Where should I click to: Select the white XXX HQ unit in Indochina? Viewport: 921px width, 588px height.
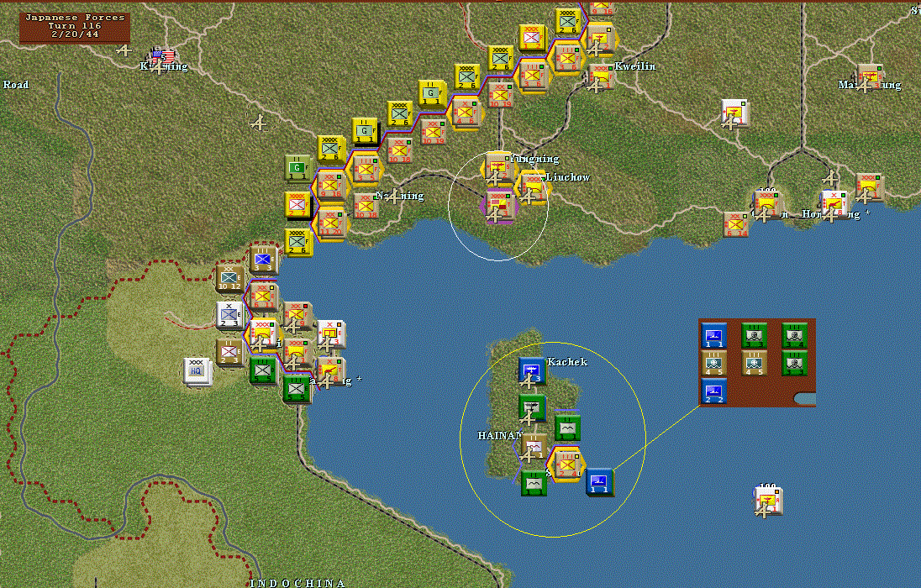pos(196,371)
